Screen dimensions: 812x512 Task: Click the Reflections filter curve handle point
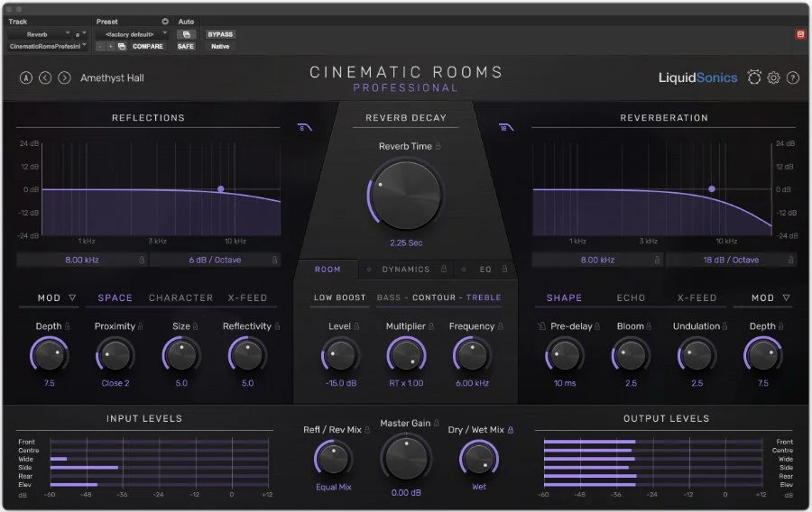(x=221, y=188)
